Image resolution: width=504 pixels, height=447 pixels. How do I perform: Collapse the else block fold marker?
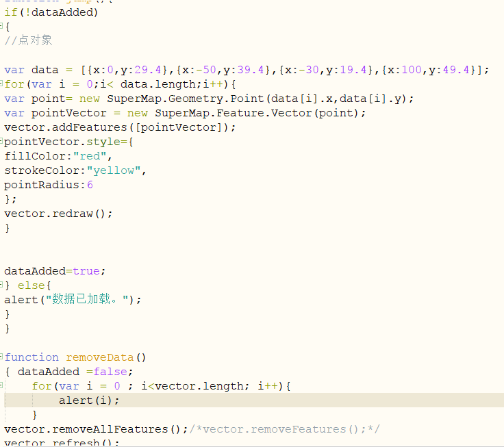[x=2, y=285]
